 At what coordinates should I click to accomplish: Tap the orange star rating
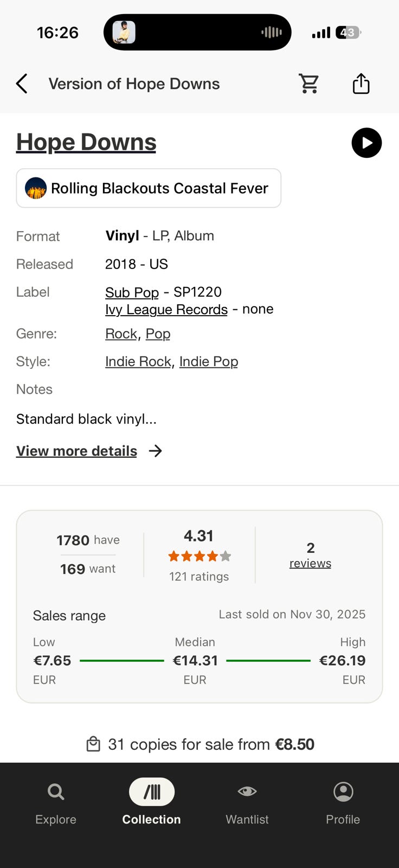point(200,556)
